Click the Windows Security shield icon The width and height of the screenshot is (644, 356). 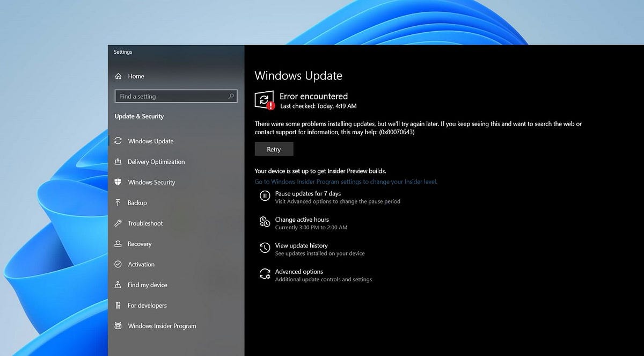tap(118, 182)
